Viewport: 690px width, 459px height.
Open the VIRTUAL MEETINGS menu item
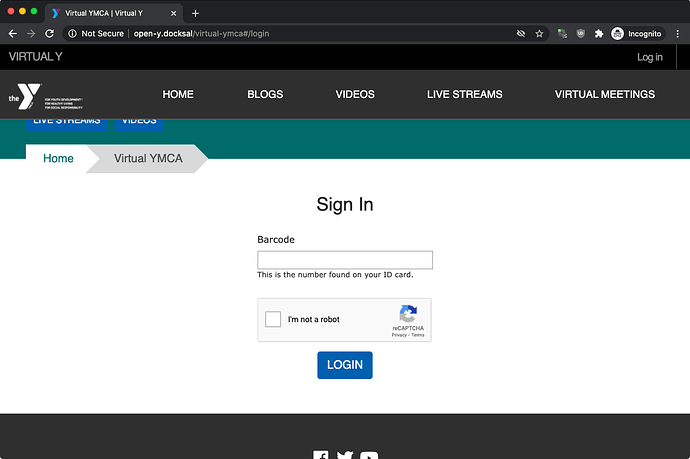coord(605,94)
